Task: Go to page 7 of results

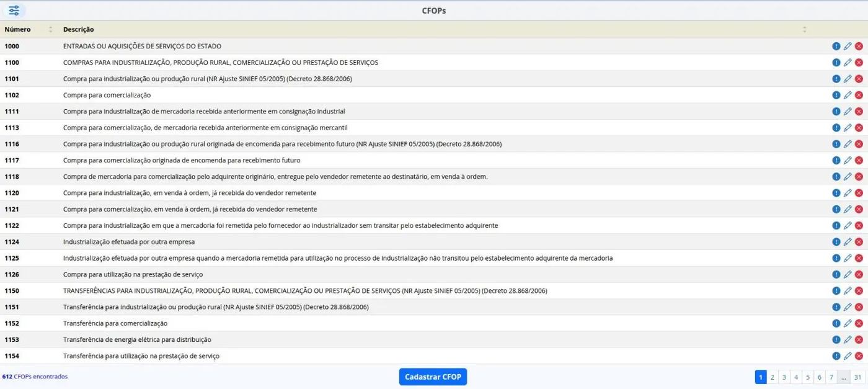Action: point(831,377)
